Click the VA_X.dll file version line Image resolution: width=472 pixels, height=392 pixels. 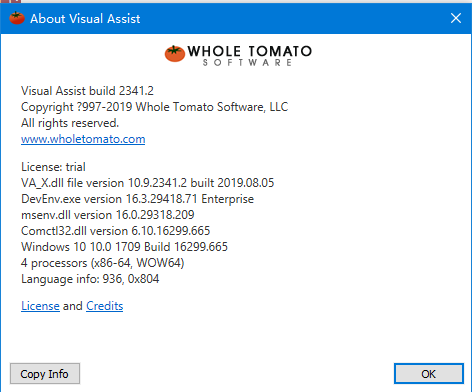147,183
